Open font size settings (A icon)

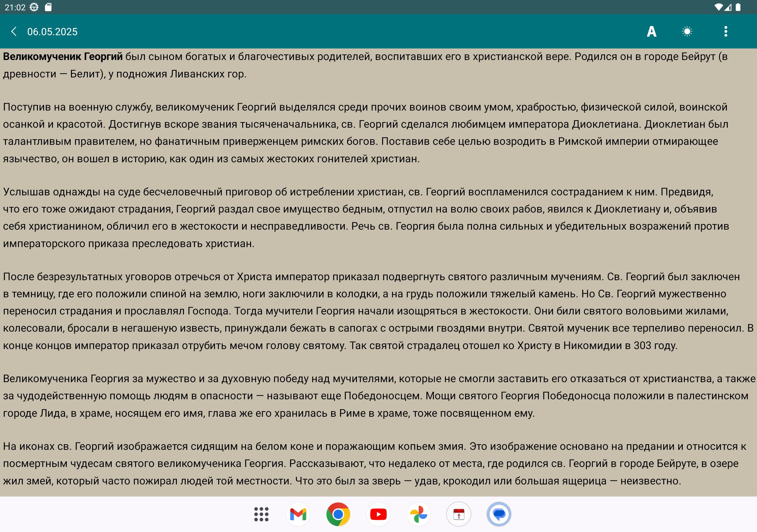tap(651, 32)
